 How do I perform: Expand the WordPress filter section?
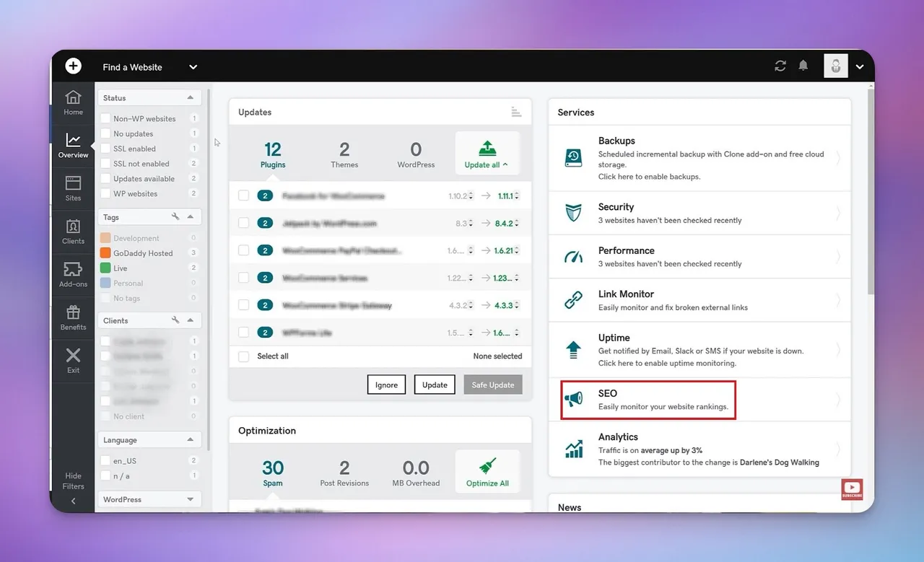[x=191, y=499]
